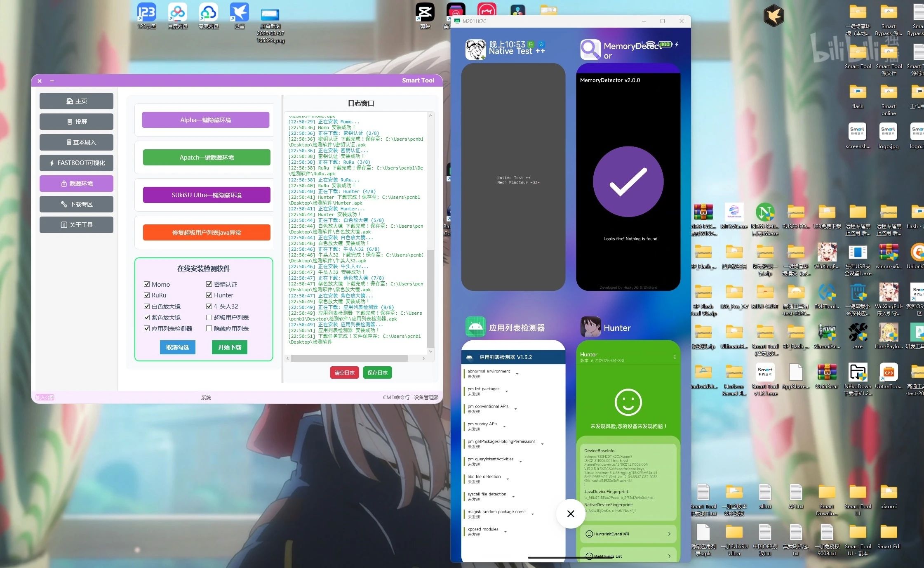Click SUKiSU Ultra一键隐藏环境 button
The width and height of the screenshot is (924, 568).
[207, 195]
